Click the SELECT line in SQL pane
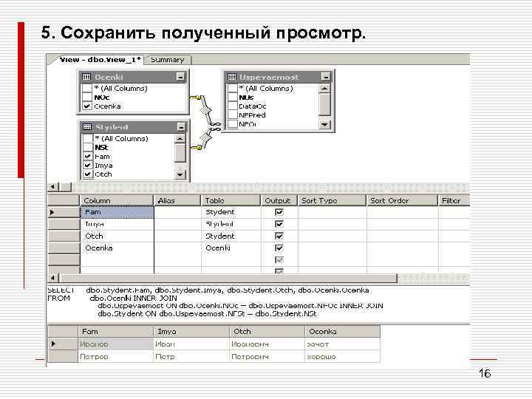Viewport: 532px width, 399px height. pos(208,290)
